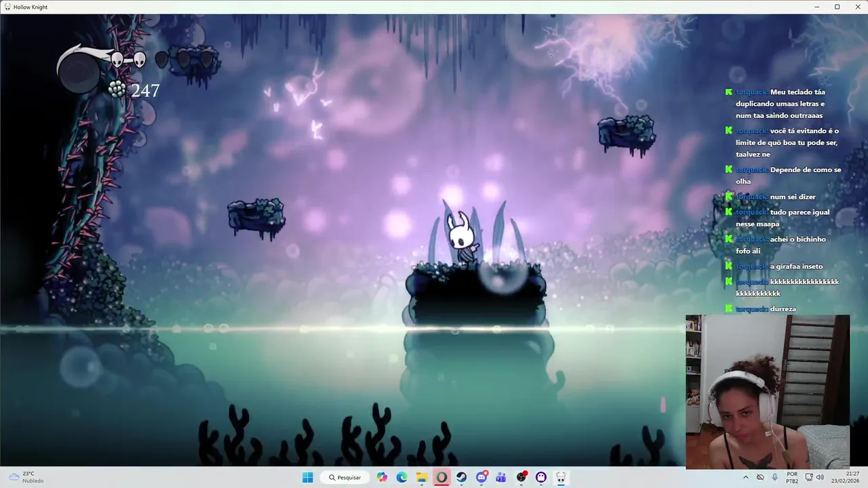Click the first white health mask
This screenshot has width=868, height=488.
[117, 60]
